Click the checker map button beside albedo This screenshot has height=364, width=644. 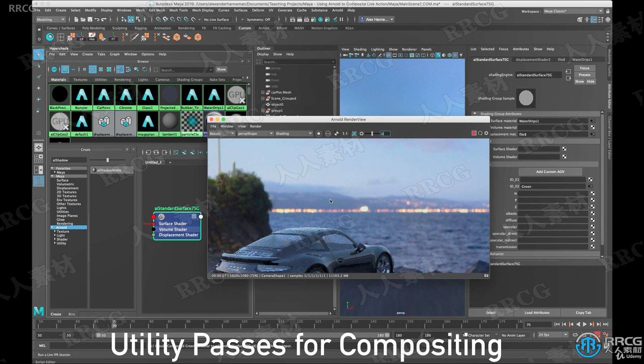(x=593, y=213)
